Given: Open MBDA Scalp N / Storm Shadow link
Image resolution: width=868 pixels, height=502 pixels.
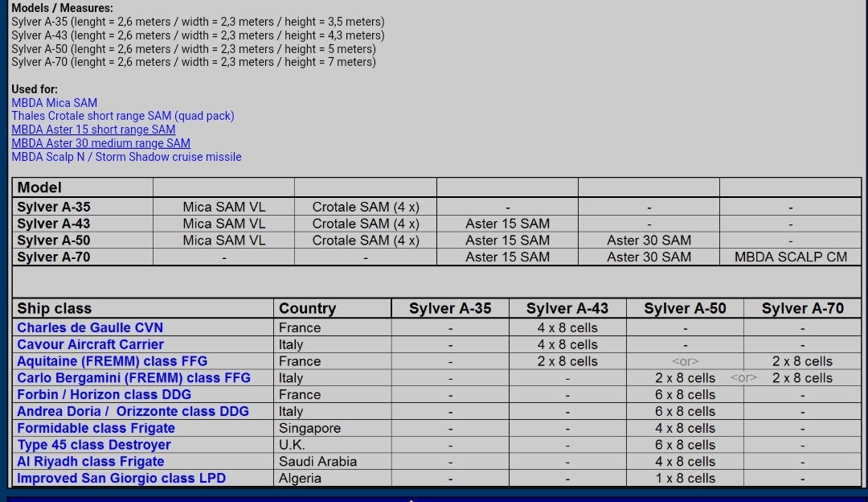Looking at the screenshot, I should pyautogui.click(x=126, y=157).
